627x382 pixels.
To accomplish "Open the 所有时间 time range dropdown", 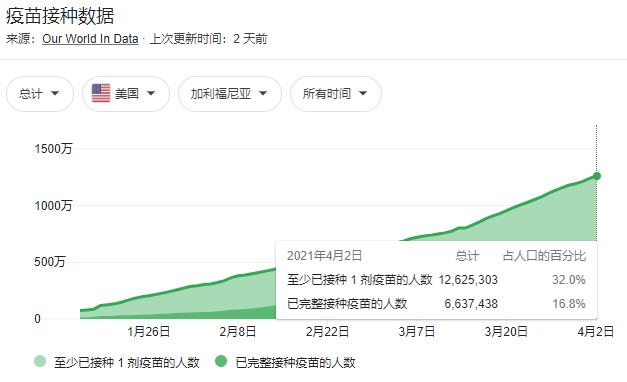I will [336, 94].
